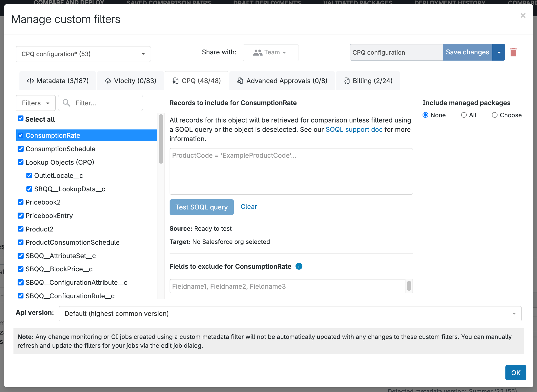Click the red trash delete filter icon
The height and width of the screenshot is (392, 537).
(513, 52)
